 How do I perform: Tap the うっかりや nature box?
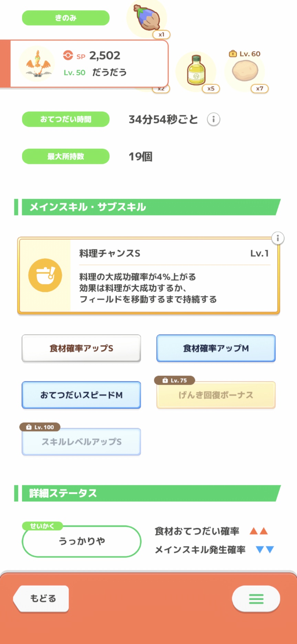tap(82, 541)
